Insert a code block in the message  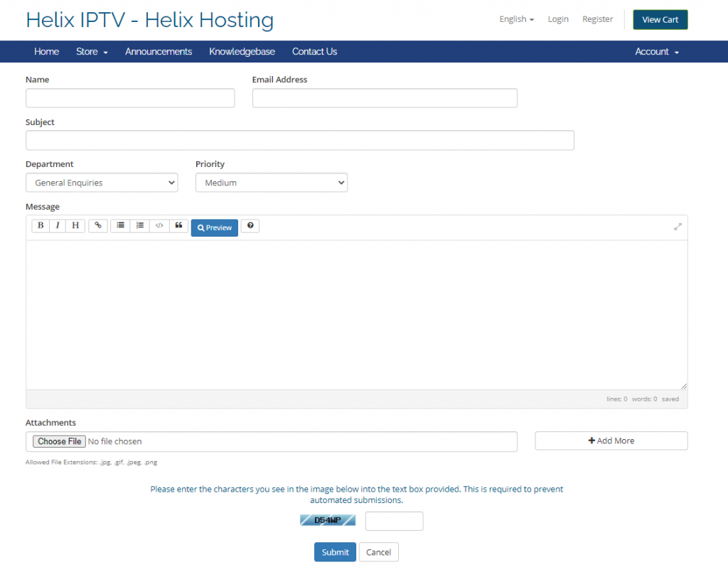pyautogui.click(x=159, y=225)
